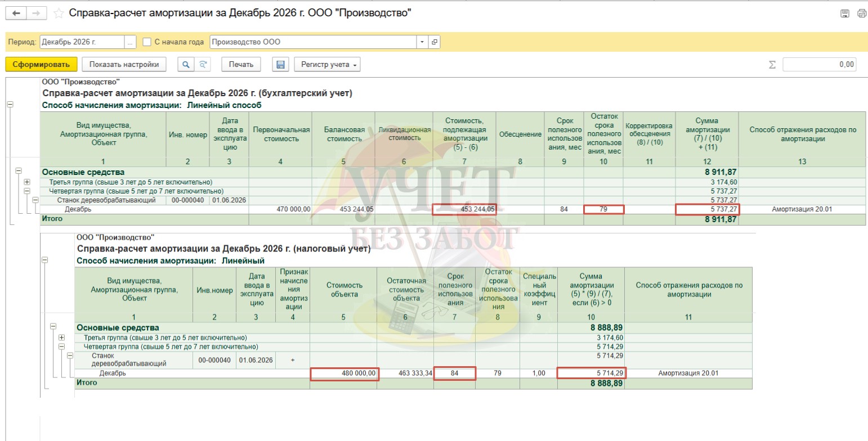868x441 pixels.
Task: Open the search magnifier tool
Action: point(185,65)
